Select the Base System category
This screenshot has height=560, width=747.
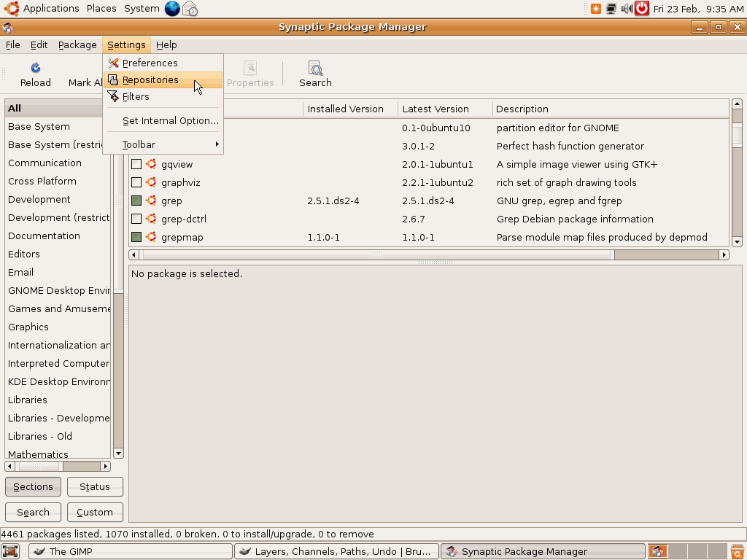(x=58, y=126)
